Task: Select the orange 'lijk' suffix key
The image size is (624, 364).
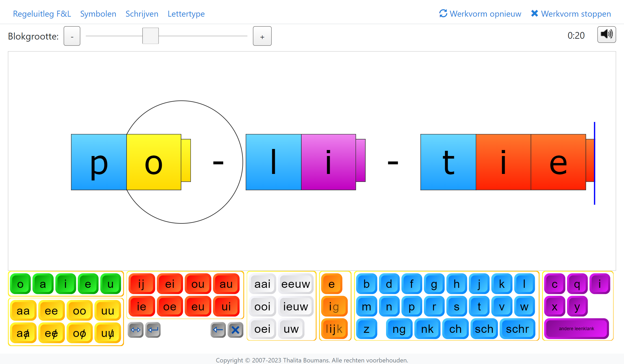Action: (x=334, y=329)
